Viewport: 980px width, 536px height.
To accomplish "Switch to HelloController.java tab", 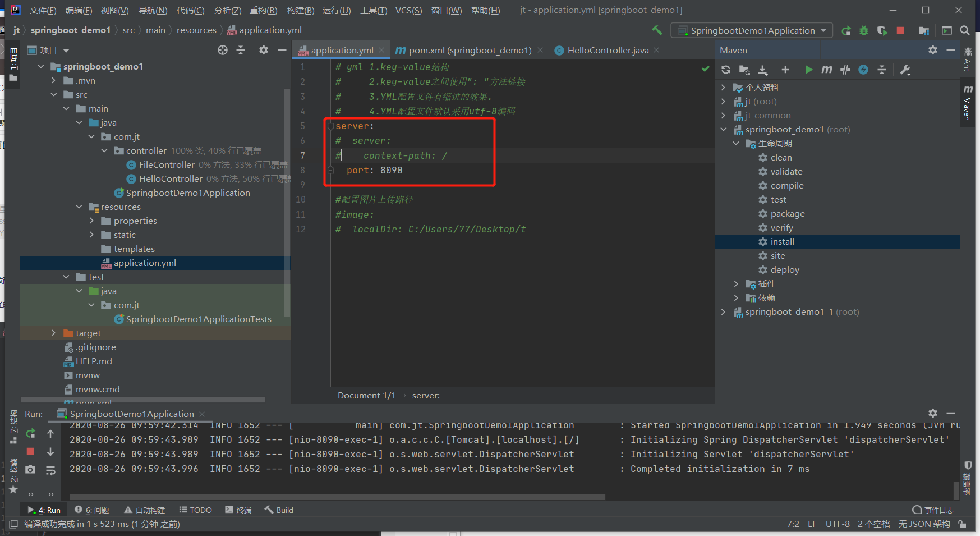I will tap(608, 50).
